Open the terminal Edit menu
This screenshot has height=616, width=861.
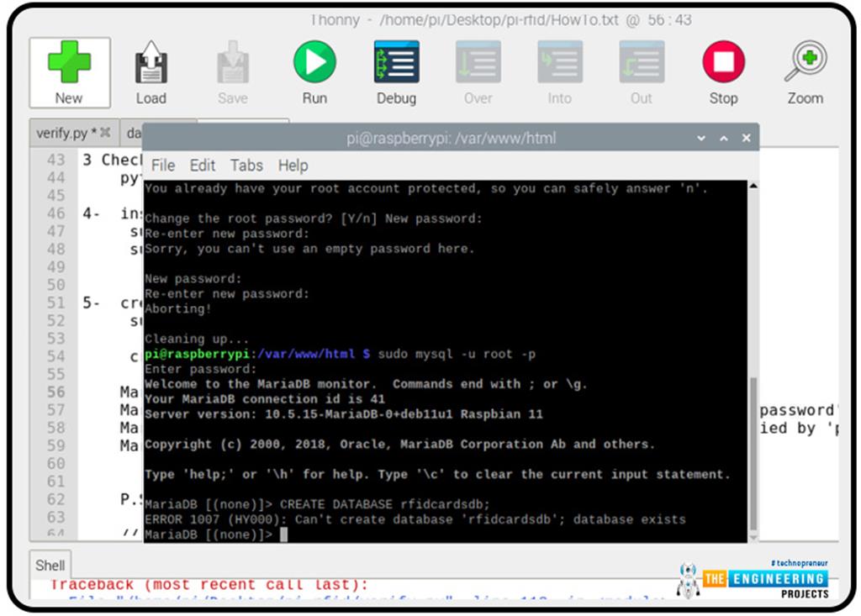[203, 166]
